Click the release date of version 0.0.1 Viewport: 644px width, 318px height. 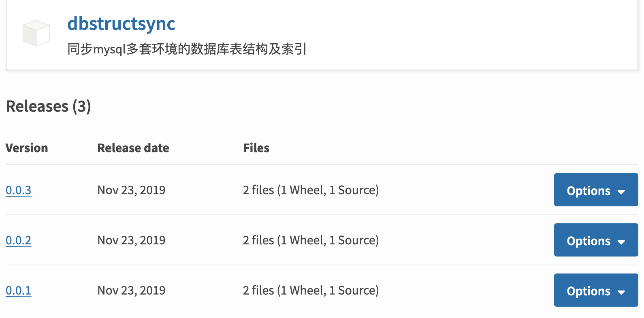[x=131, y=290]
